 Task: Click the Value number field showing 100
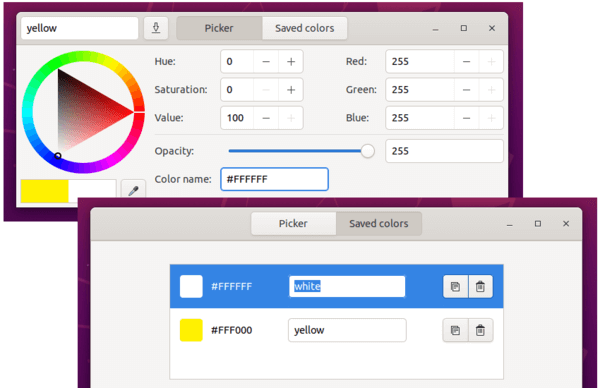click(237, 118)
